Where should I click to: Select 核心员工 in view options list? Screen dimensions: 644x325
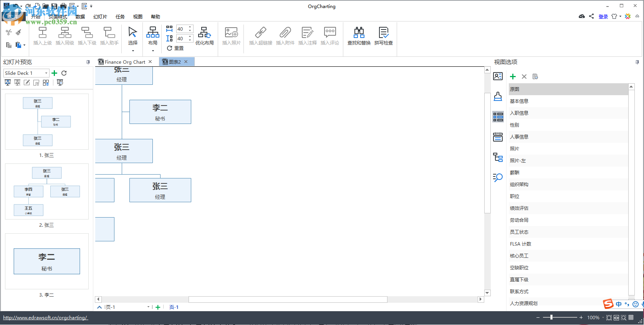(x=568, y=256)
